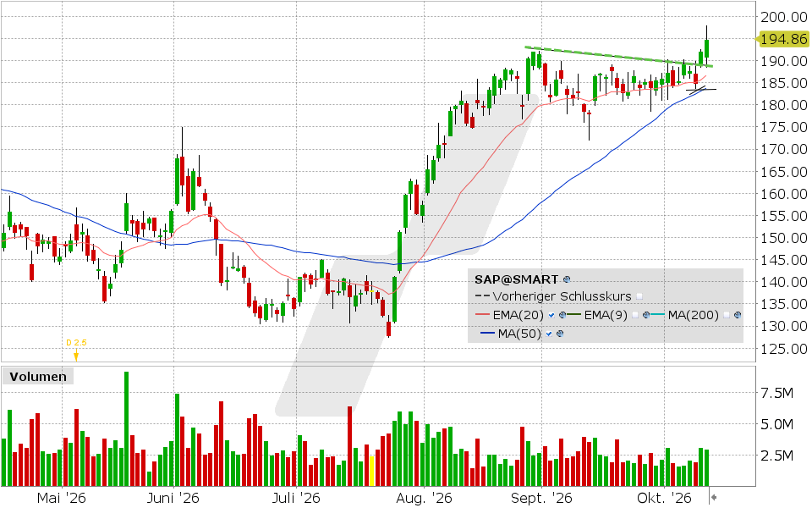Click the dark green EMA(9) line sample

[573, 315]
